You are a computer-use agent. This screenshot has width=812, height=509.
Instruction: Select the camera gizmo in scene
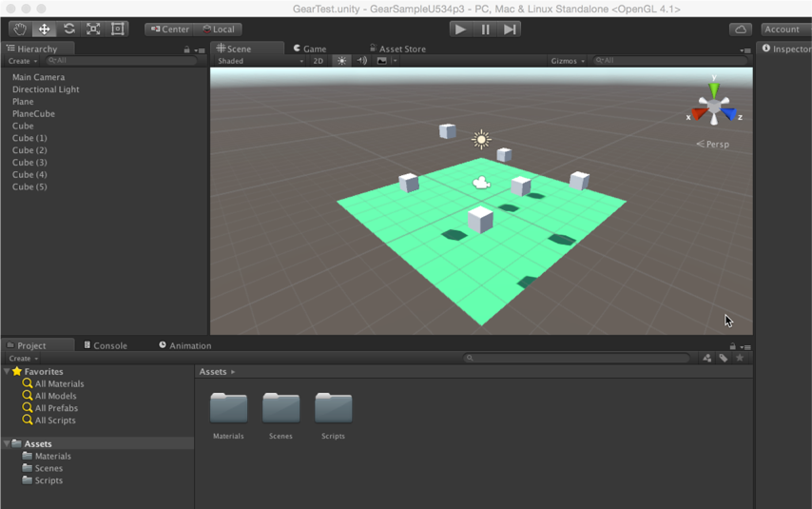(481, 183)
